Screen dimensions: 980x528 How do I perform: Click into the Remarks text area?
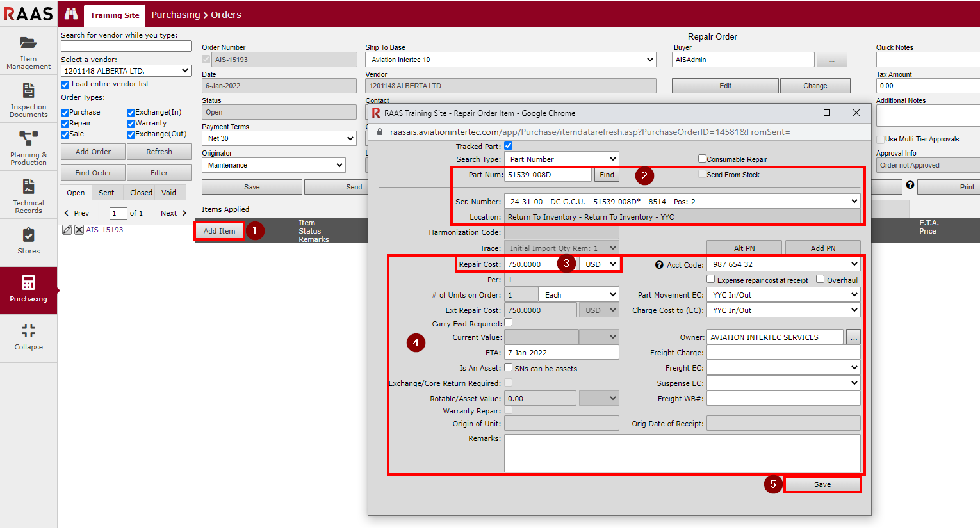(682, 453)
